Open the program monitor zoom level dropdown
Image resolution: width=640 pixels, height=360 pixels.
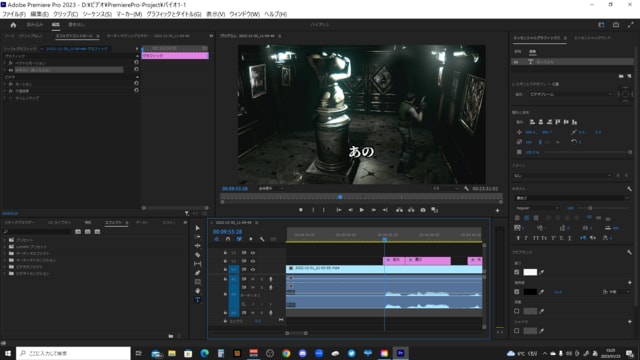point(271,189)
